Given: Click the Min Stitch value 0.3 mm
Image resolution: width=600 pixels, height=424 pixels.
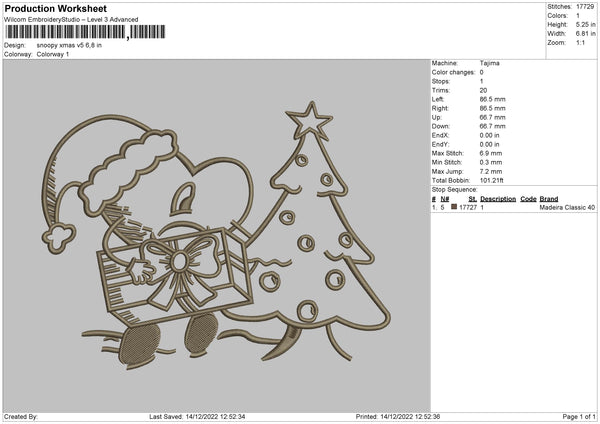Looking at the screenshot, I should pyautogui.click(x=491, y=163).
